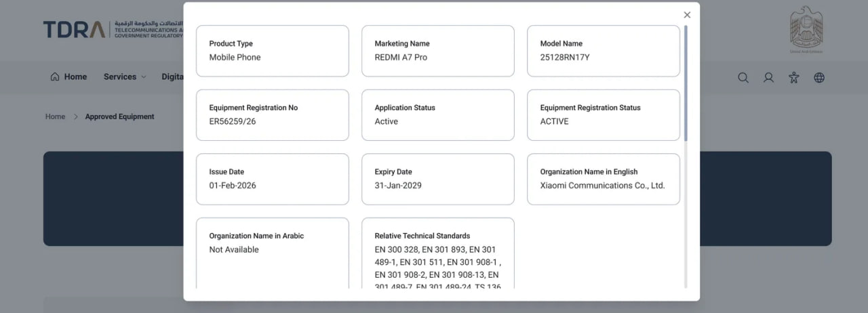Click the Approved Equipment breadcrumb
Viewport: 868px width, 313px height.
click(x=119, y=117)
